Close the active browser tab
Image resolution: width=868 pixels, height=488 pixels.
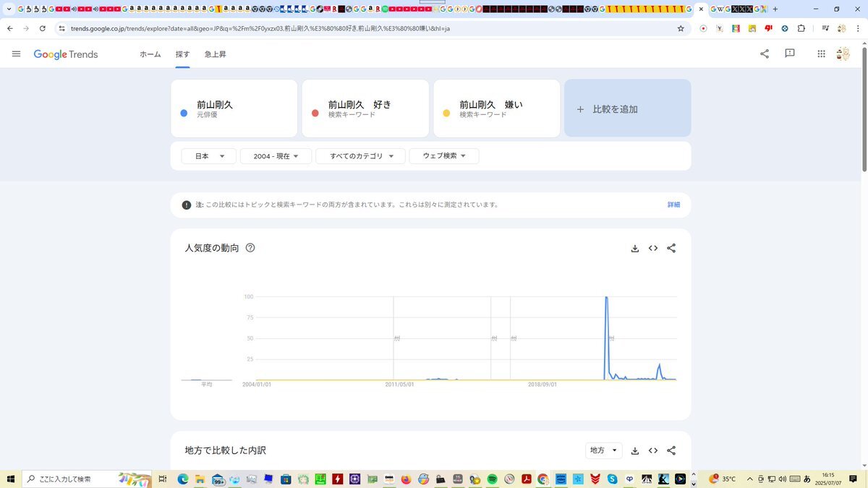click(701, 9)
